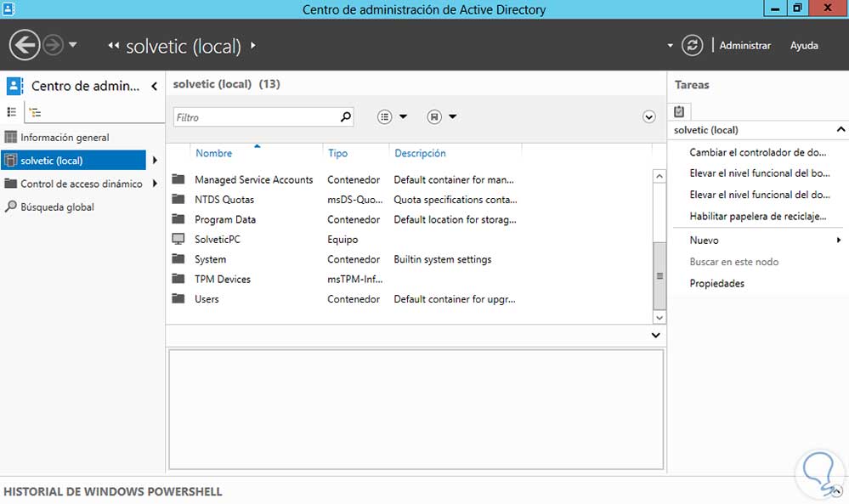Sort by the Descripción column header
This screenshot has width=849, height=504.
click(420, 153)
